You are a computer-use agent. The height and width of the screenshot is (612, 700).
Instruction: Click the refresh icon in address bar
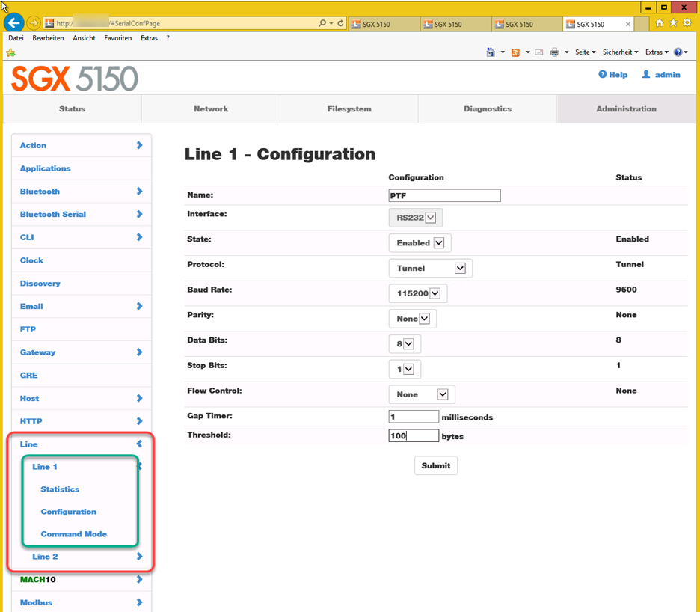click(340, 23)
